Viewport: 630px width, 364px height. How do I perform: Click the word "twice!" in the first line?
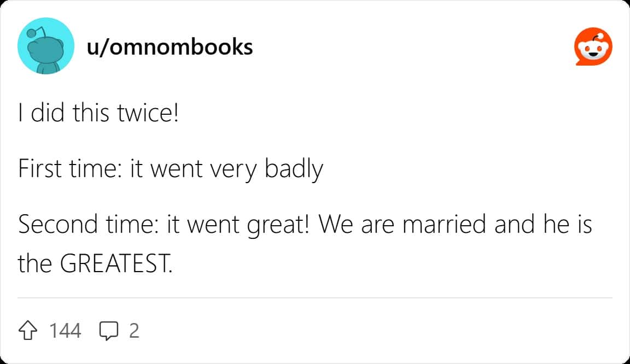point(148,116)
